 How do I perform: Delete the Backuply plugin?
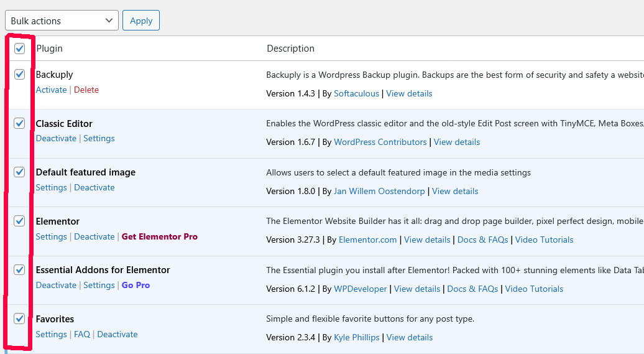point(86,90)
